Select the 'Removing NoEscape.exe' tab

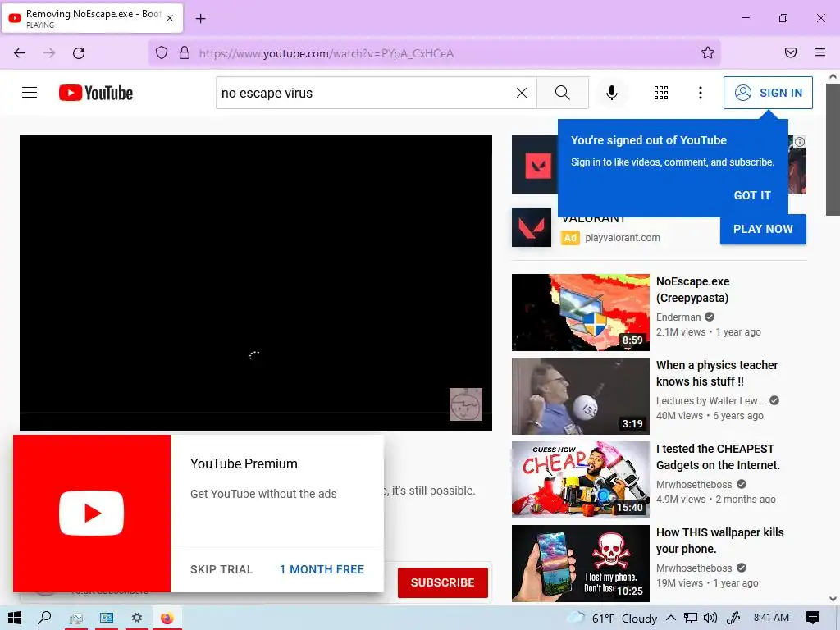92,18
